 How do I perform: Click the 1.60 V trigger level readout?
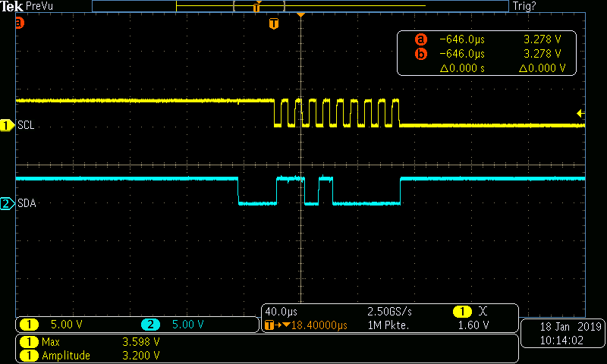click(x=473, y=325)
